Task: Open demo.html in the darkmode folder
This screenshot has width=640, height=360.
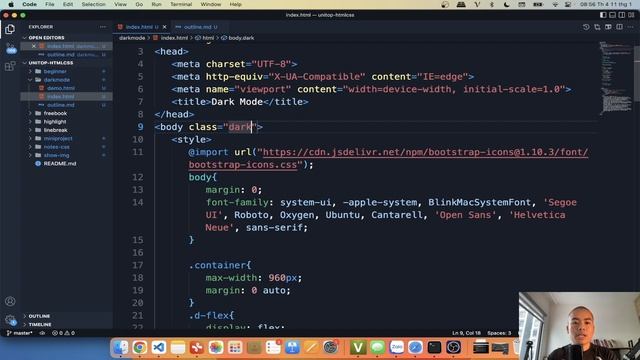Action: tap(61, 88)
